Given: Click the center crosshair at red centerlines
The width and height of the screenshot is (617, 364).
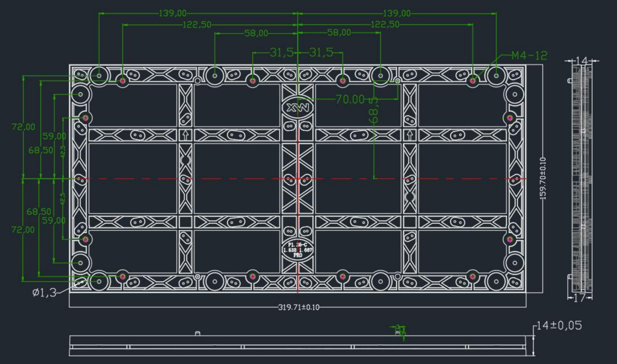Looking at the screenshot, I should click(298, 179).
